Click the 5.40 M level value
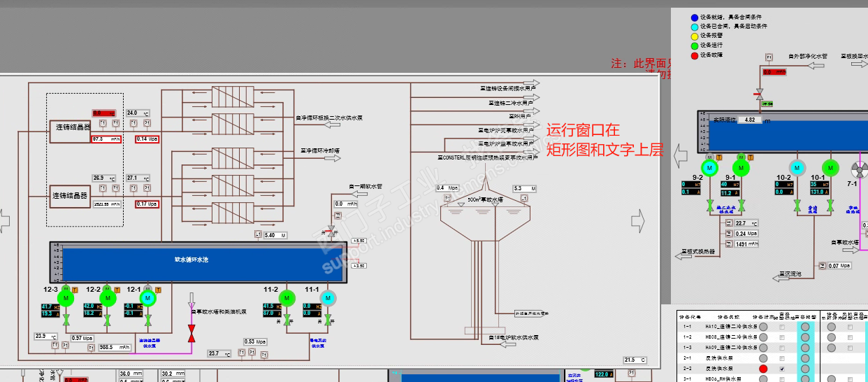 click(x=277, y=235)
